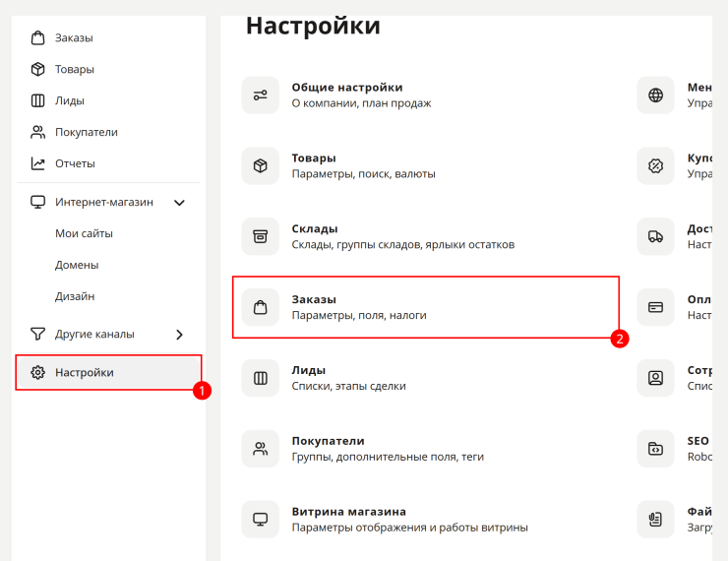This screenshot has height=561, width=728.
Task: Click the Интернет-магазин label in the sidebar
Action: point(104,203)
